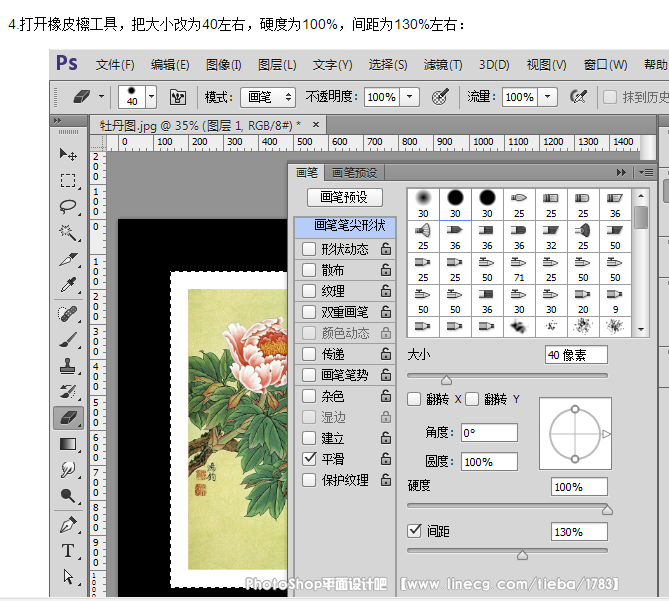Click the 130% spacing input field
Image resolution: width=669 pixels, height=601 pixels.
[x=579, y=531]
